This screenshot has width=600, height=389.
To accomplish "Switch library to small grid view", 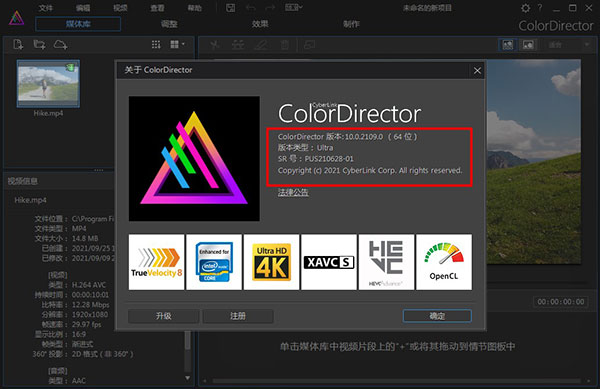I will (156, 44).
